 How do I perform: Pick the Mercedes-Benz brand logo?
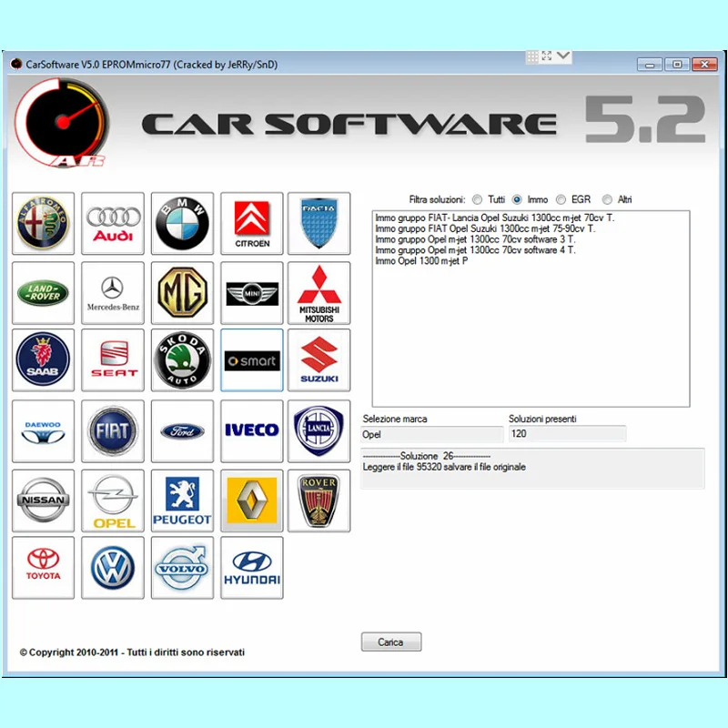point(113,293)
